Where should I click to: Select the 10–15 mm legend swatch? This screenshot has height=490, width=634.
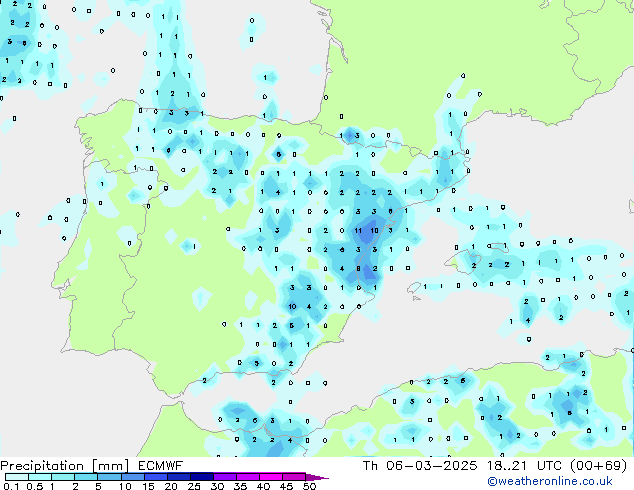coord(132,477)
